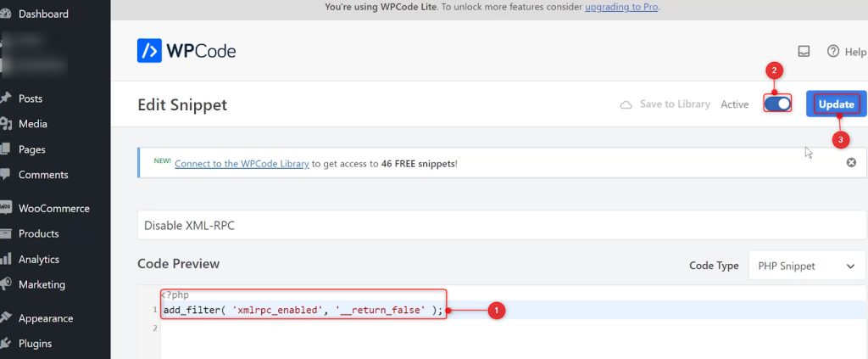
Task: Open Pages menu item
Action: (32, 149)
